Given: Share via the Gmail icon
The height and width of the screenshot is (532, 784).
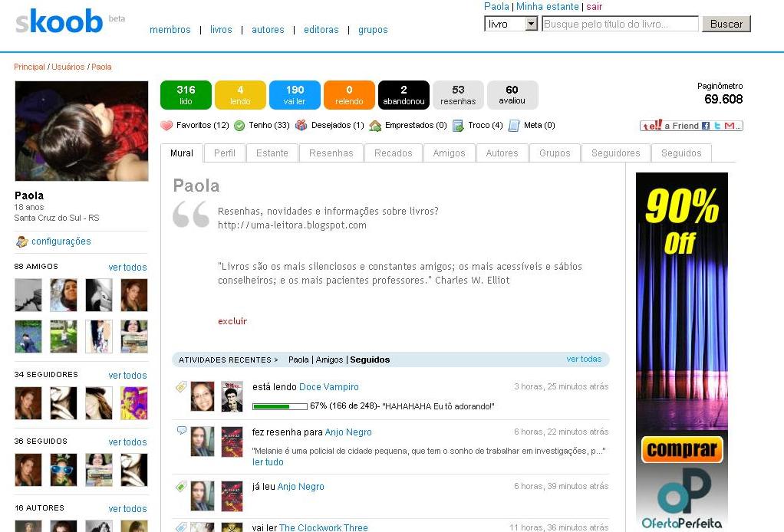Looking at the screenshot, I should pyautogui.click(x=729, y=126).
